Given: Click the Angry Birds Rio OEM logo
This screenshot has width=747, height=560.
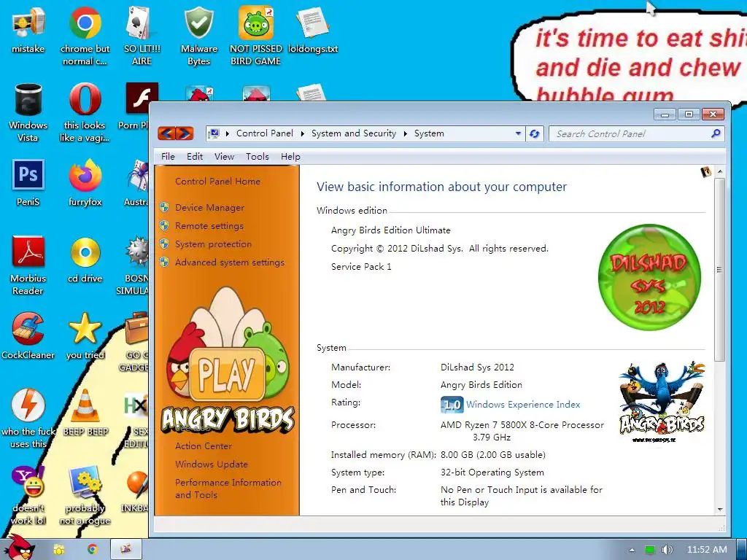Looking at the screenshot, I should [662, 402].
